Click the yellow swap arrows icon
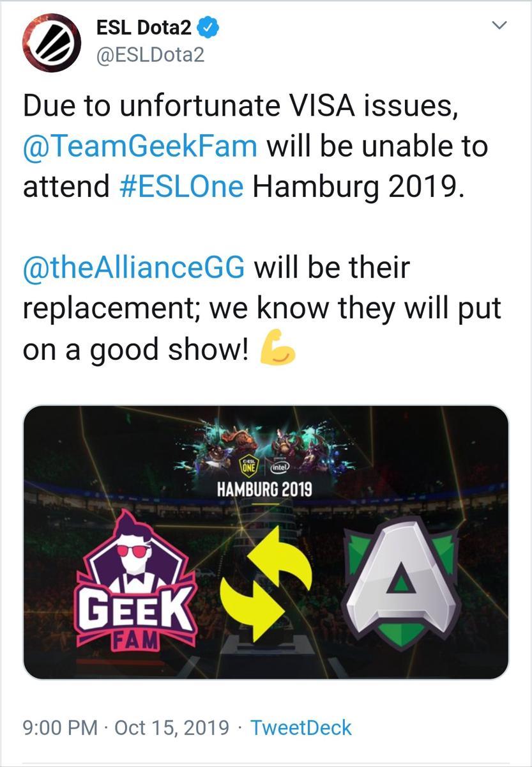Image resolution: width=532 pixels, height=767 pixels. pyautogui.click(x=265, y=585)
